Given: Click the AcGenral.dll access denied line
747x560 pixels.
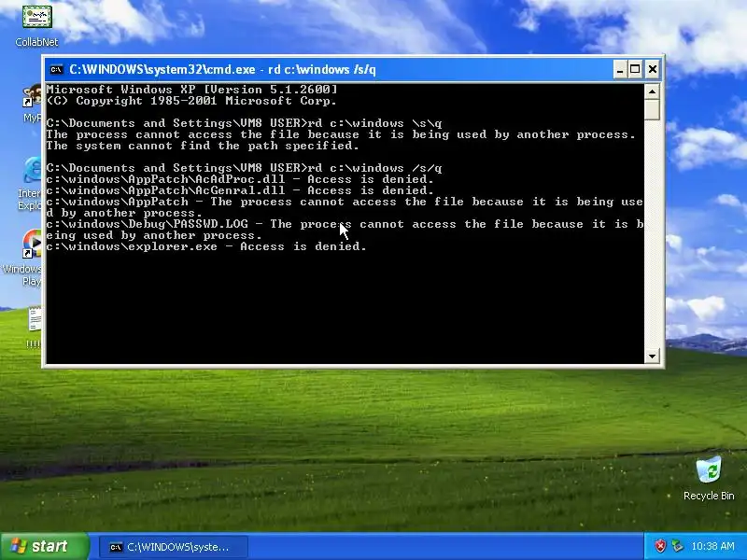Looking at the screenshot, I should coord(240,190).
